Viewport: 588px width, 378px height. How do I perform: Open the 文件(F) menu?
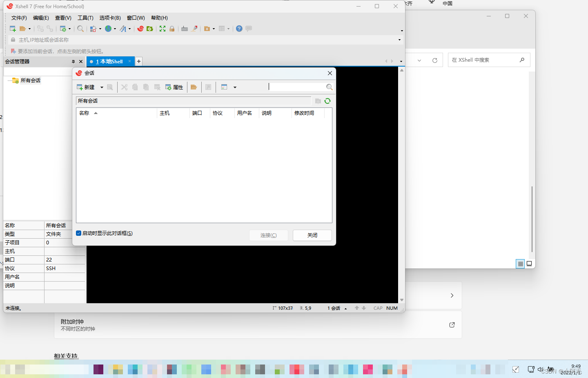coord(19,18)
